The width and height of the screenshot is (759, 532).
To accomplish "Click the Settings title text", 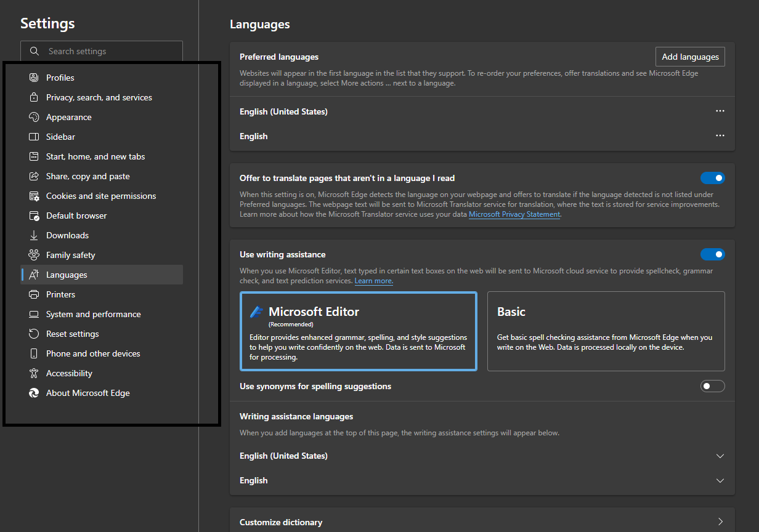I will click(47, 23).
